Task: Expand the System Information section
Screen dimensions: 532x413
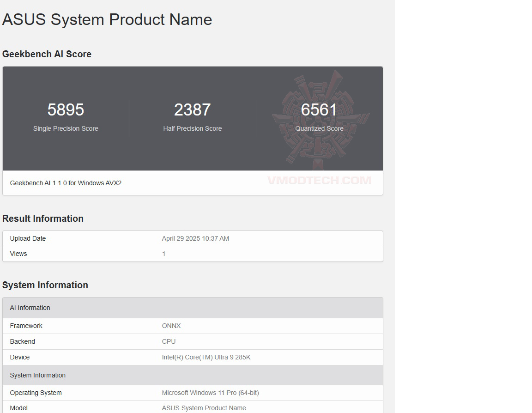Action: pyautogui.click(x=45, y=285)
